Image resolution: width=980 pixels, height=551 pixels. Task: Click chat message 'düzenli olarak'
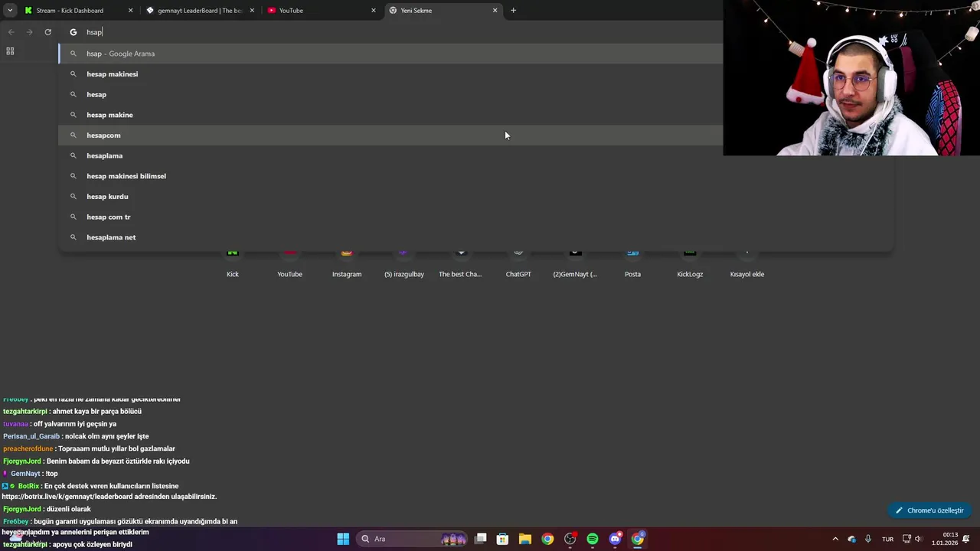[69, 509]
